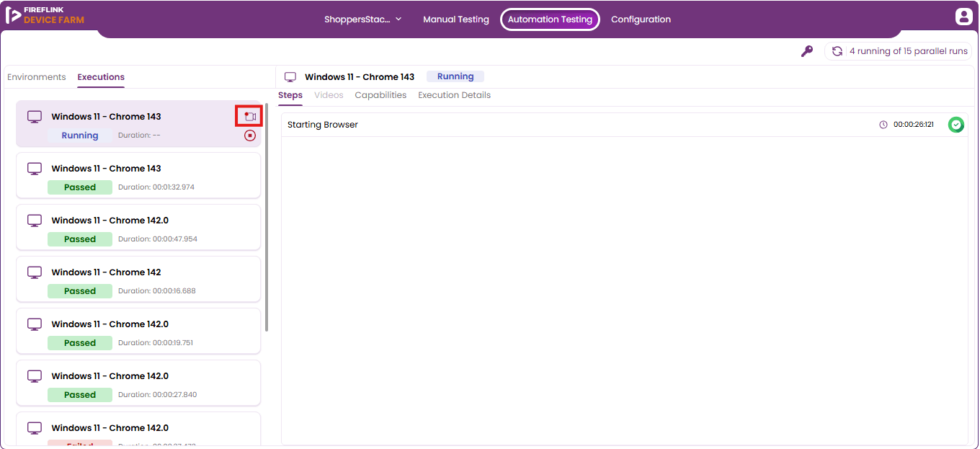Click monitor icon of execution lasting 00:00:16.688

pos(35,272)
